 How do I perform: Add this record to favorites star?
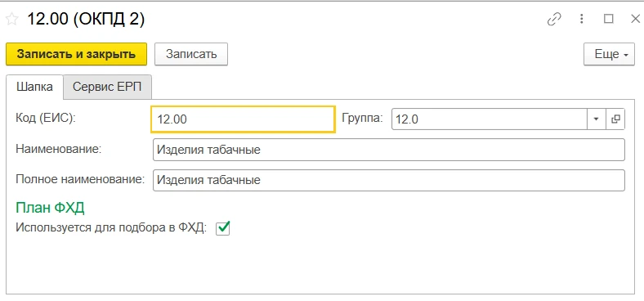pyautogui.click(x=12, y=20)
